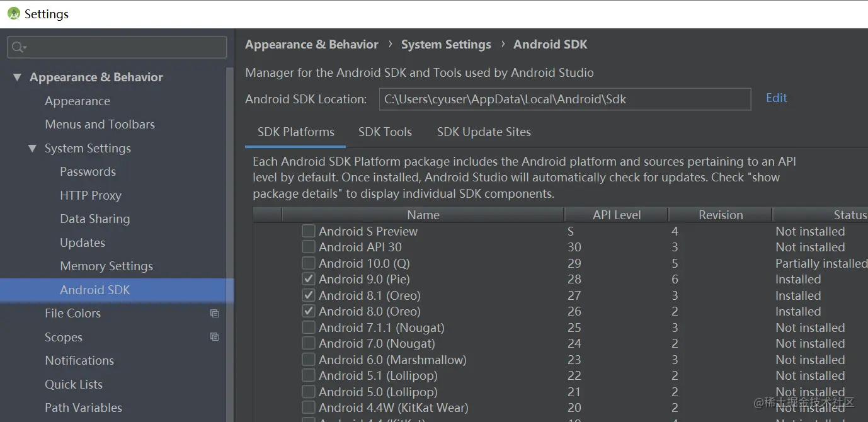Click the Scopes project-level icon
868x422 pixels.
(x=214, y=337)
